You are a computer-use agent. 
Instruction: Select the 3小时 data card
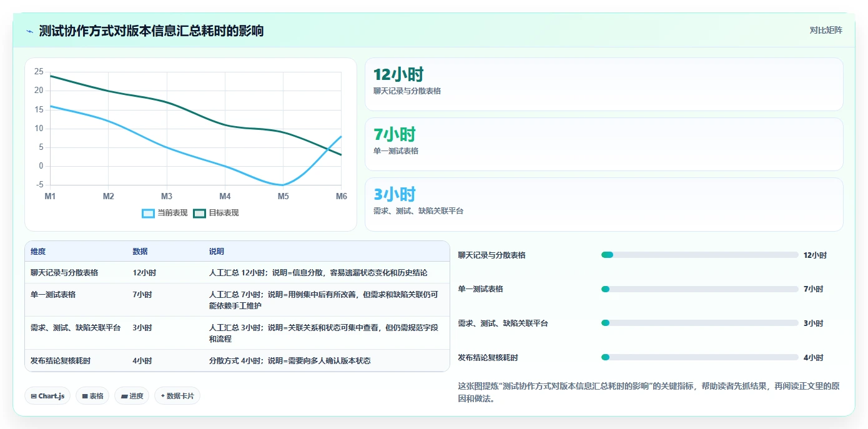pyautogui.click(x=604, y=204)
